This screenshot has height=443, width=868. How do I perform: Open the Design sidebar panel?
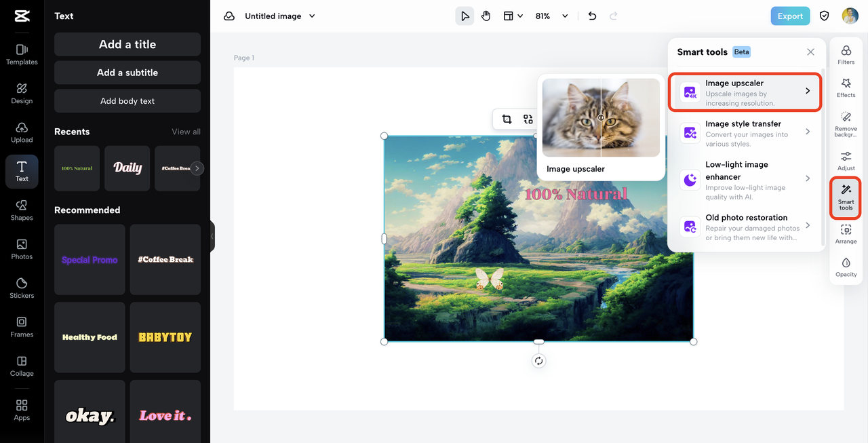click(x=22, y=93)
